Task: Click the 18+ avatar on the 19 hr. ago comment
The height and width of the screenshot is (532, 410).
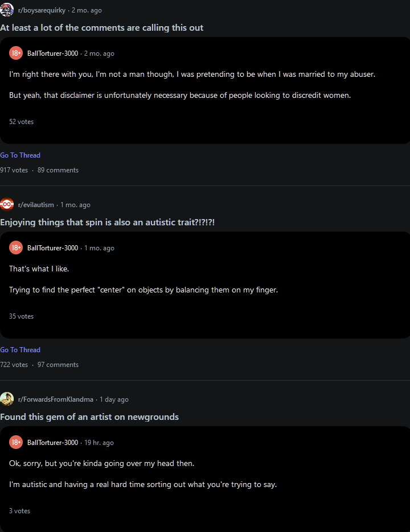Action: [16, 442]
